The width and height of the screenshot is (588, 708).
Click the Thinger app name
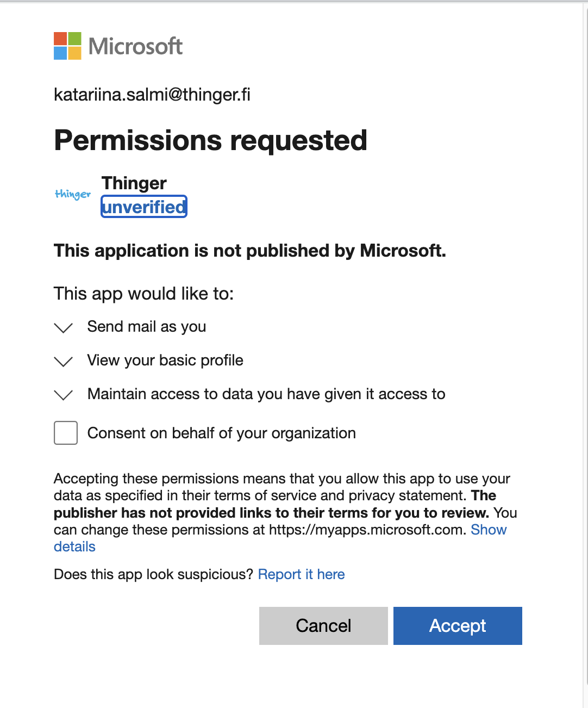pyautogui.click(x=134, y=183)
